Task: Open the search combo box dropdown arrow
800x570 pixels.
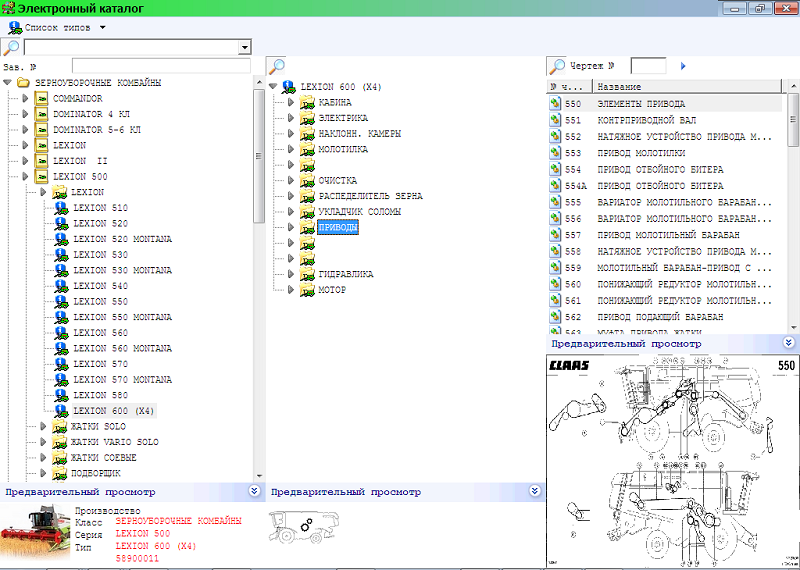Action: click(x=245, y=47)
